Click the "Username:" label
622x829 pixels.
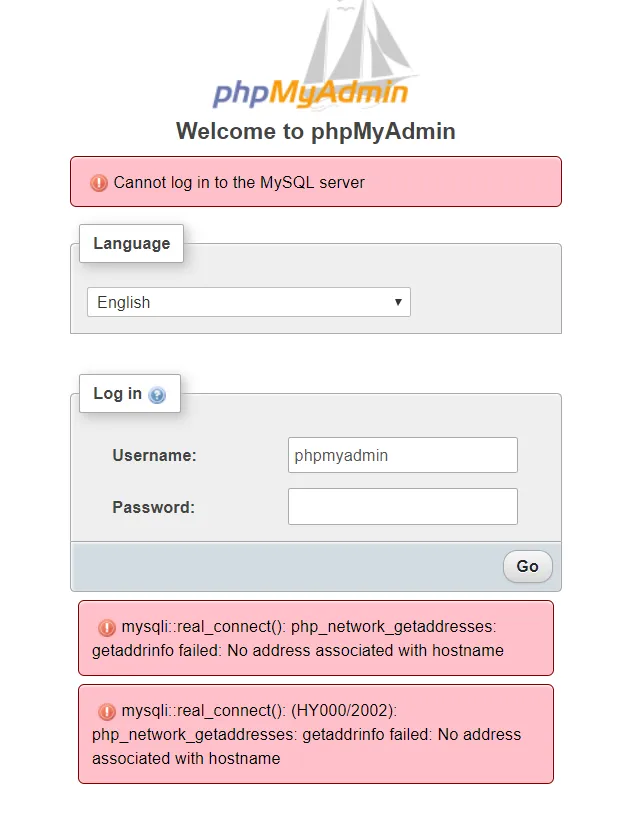154,456
